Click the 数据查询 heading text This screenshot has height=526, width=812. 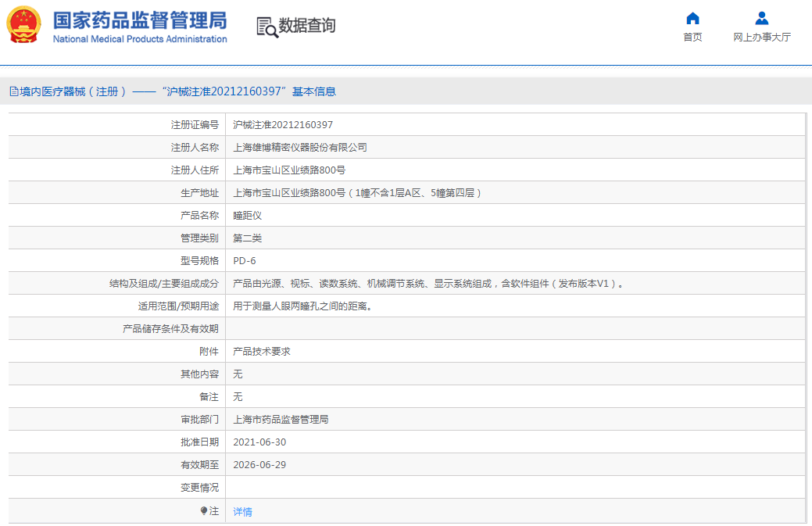307,26
